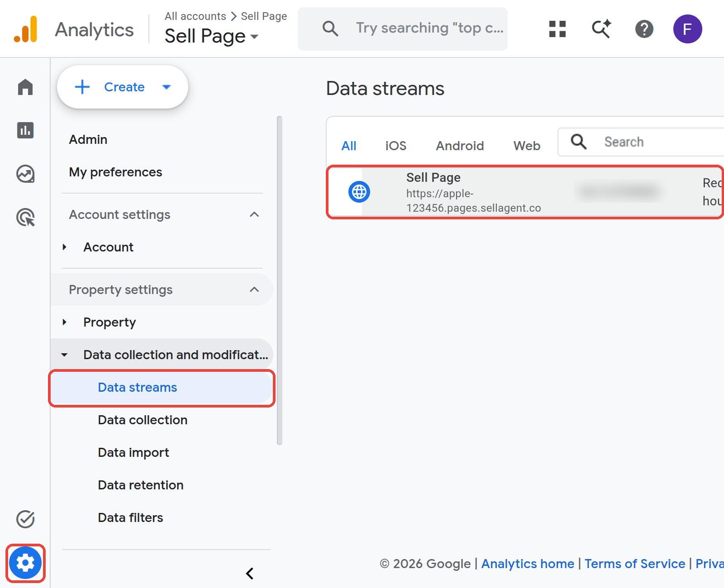Open Data retention
This screenshot has height=588, width=724.
coord(141,485)
